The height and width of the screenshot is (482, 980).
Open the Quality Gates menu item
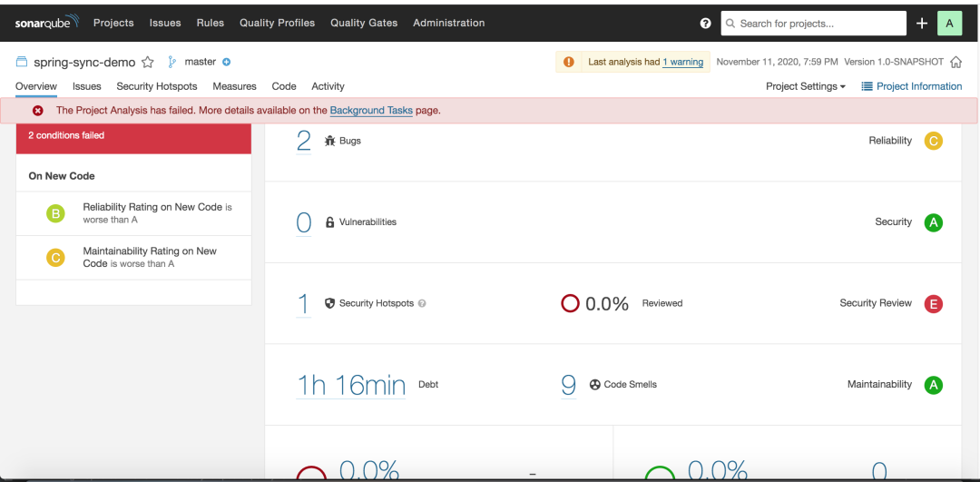(364, 23)
